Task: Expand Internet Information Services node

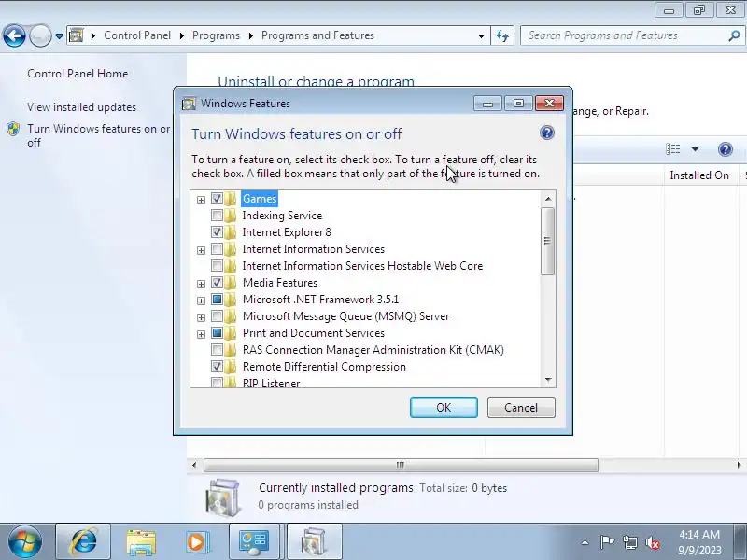Action: (x=201, y=250)
